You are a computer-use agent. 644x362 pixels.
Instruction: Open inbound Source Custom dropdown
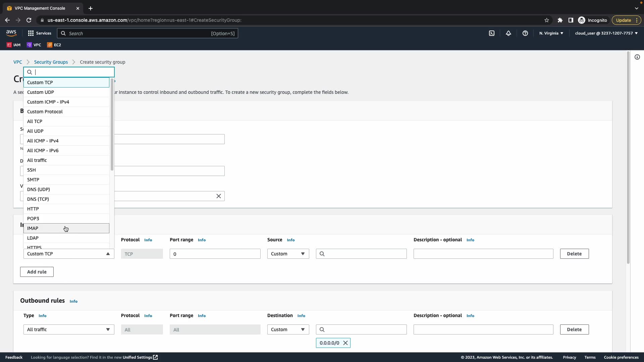[x=288, y=254]
